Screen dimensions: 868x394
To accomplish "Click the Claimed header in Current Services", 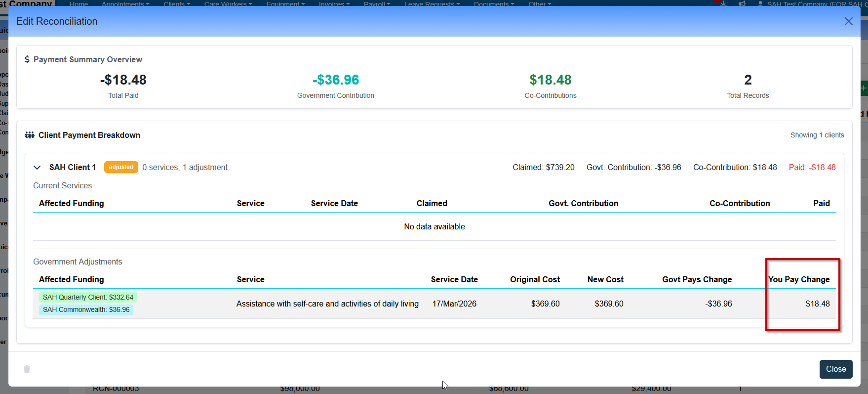I will 432,203.
